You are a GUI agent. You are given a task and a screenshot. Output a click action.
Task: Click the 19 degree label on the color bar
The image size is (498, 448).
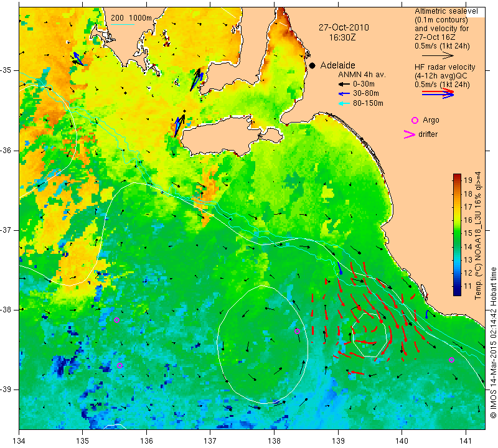(468, 180)
